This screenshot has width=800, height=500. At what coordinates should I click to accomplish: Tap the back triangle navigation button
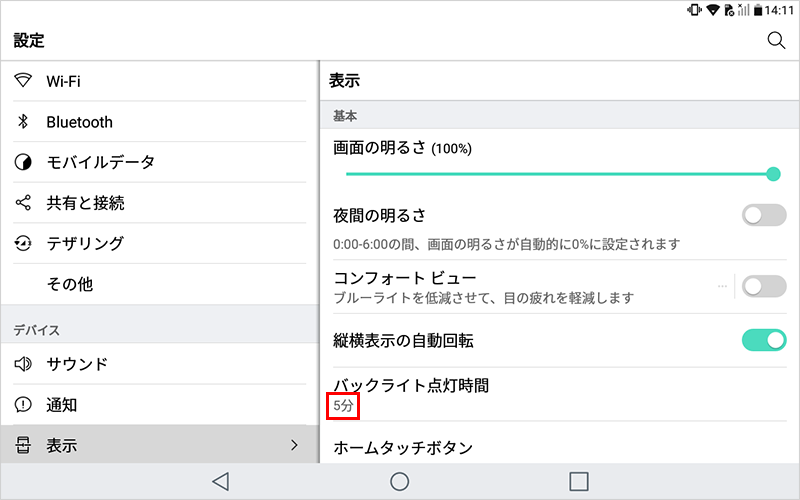pyautogui.click(x=221, y=481)
